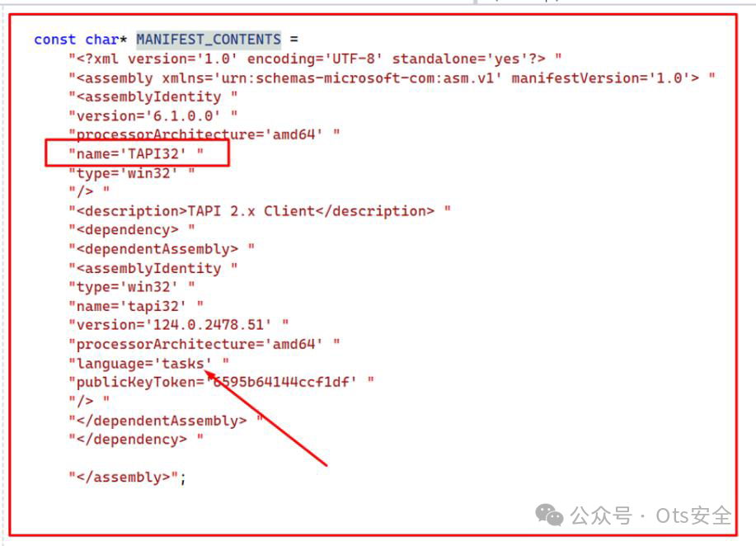Click the first processorArchitecture='amd64' line
Viewport: 756px width, 546px height.
coord(204,134)
